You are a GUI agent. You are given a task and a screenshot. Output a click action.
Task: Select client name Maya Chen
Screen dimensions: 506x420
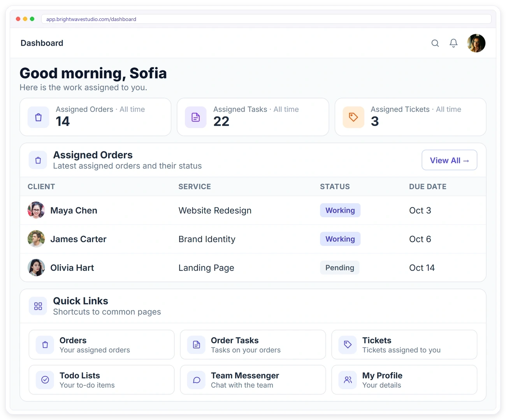coord(74,211)
